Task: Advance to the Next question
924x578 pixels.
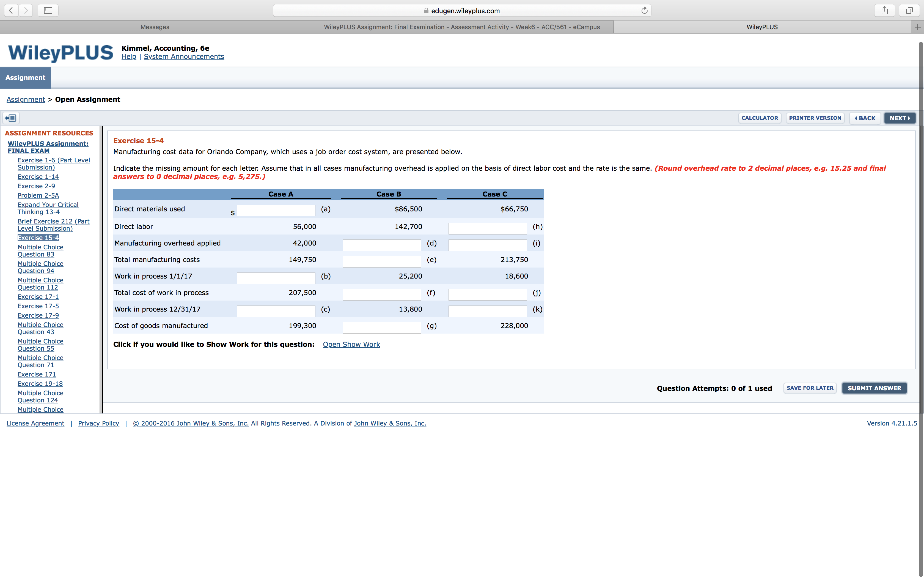Action: [900, 118]
